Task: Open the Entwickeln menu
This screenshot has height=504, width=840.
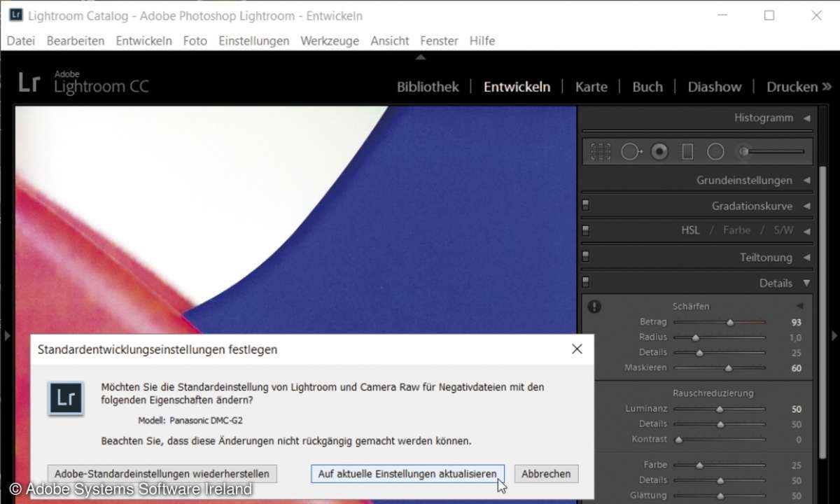Action: (x=143, y=41)
